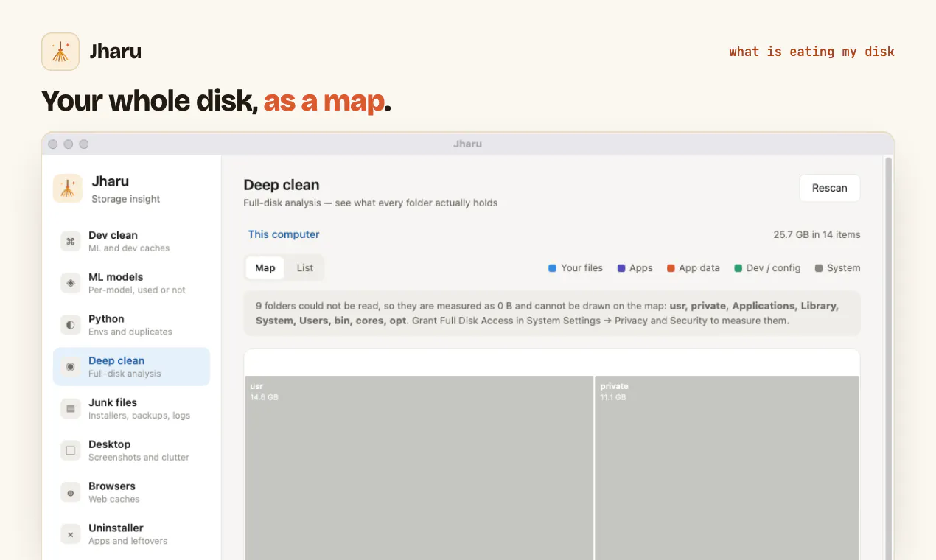The width and height of the screenshot is (936, 560).
Task: Click '25.7 GB in 14 items' text
Action: (x=817, y=235)
